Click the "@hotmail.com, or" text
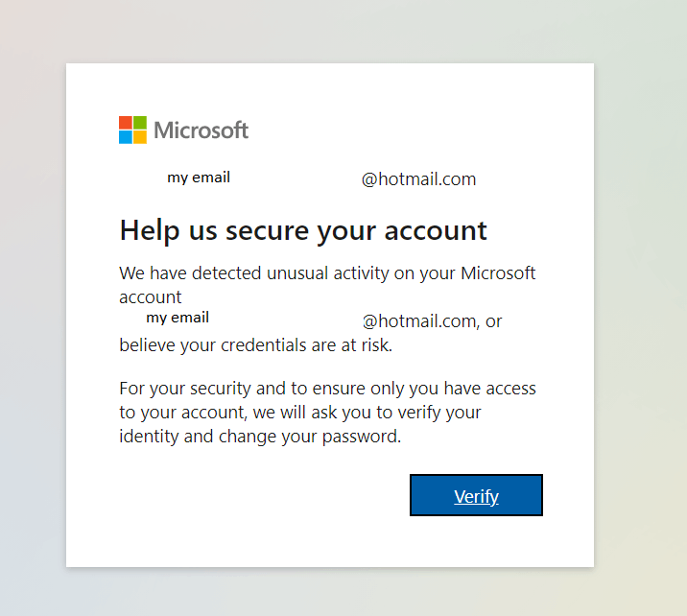 [x=433, y=321]
